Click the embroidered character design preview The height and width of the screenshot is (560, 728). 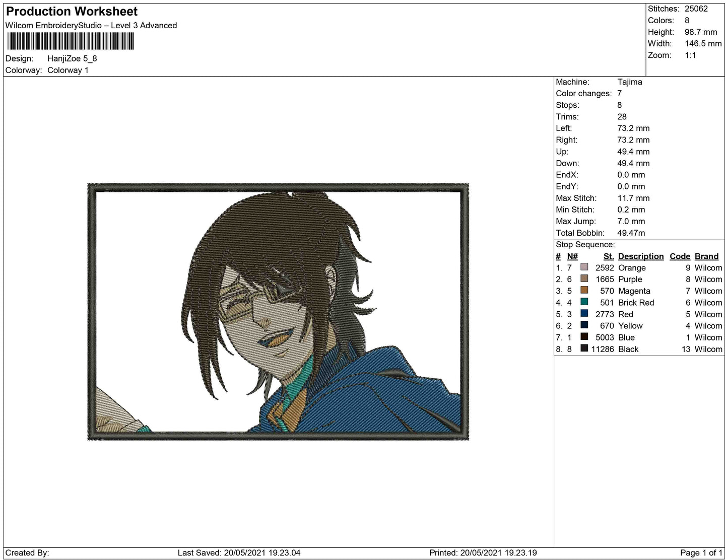pyautogui.click(x=278, y=312)
